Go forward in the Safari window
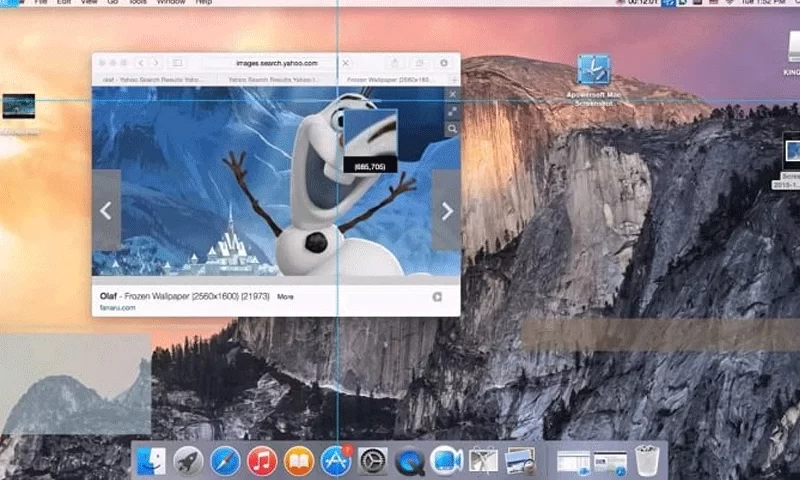Viewport: 800px width, 480px height. coord(156,63)
